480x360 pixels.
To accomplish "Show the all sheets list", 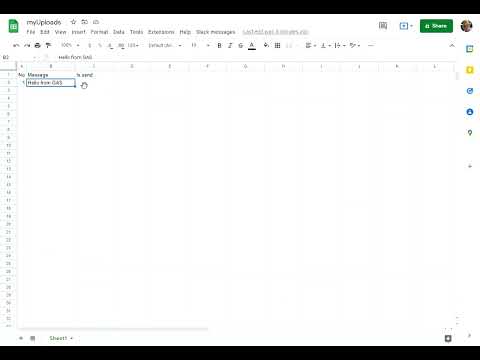I will point(33,338).
